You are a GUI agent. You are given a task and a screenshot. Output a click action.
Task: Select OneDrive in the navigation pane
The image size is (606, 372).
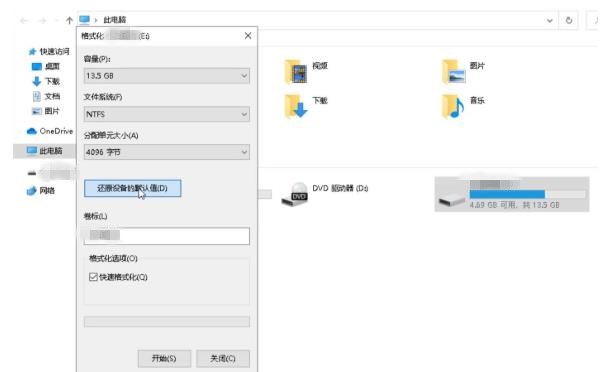[50, 131]
